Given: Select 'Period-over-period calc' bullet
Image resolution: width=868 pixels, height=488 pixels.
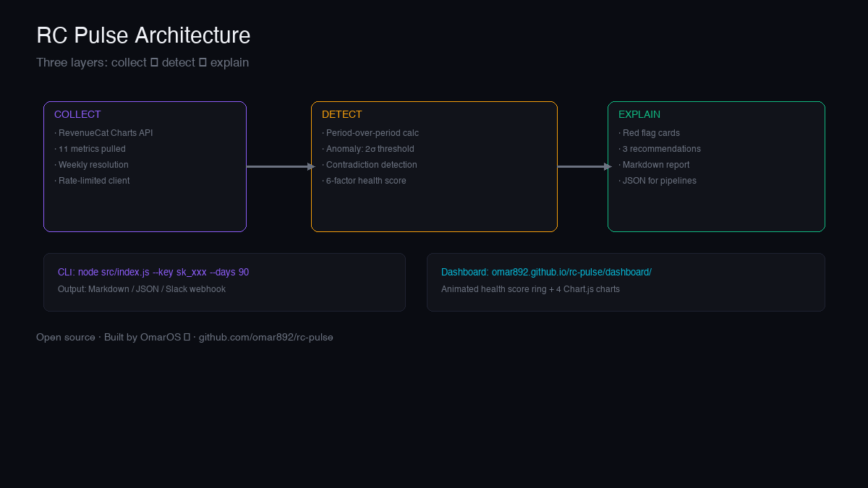Looking at the screenshot, I should pyautogui.click(x=370, y=133).
